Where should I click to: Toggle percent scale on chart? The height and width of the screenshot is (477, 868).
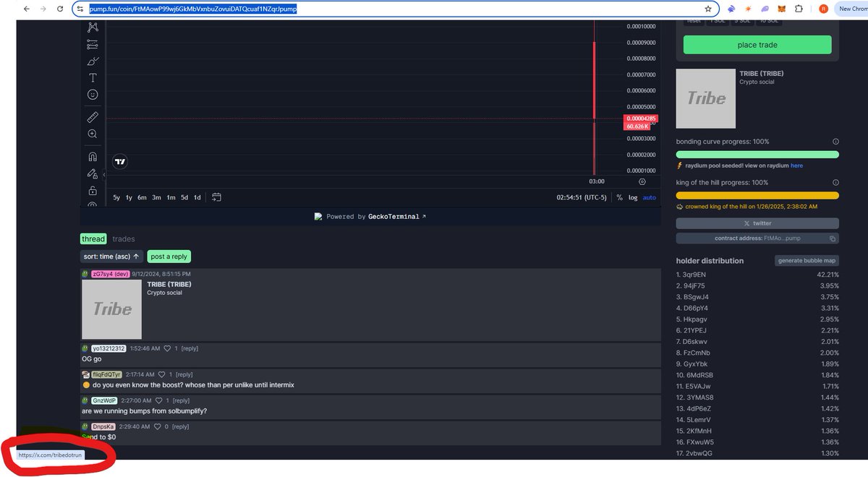619,197
